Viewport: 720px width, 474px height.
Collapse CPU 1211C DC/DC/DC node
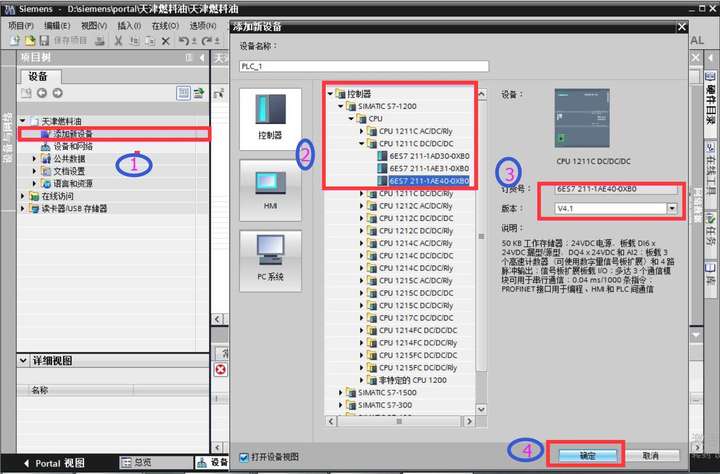[x=362, y=143]
